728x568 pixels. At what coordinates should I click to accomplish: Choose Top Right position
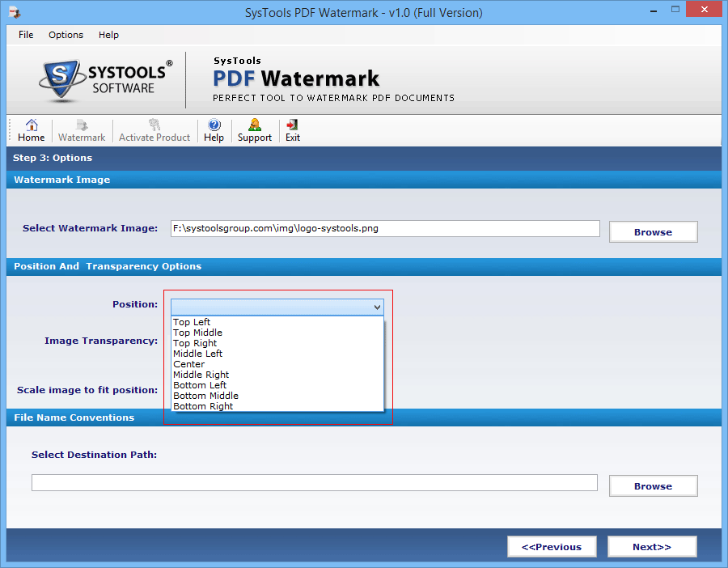coord(277,343)
